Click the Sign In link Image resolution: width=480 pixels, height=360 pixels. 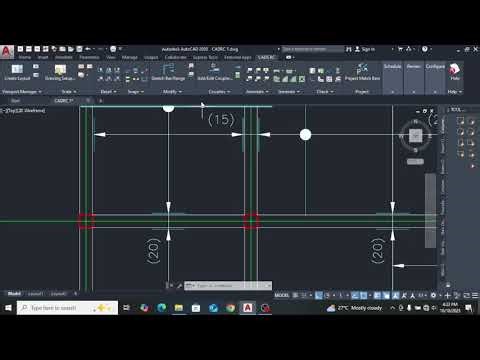[x=368, y=49]
